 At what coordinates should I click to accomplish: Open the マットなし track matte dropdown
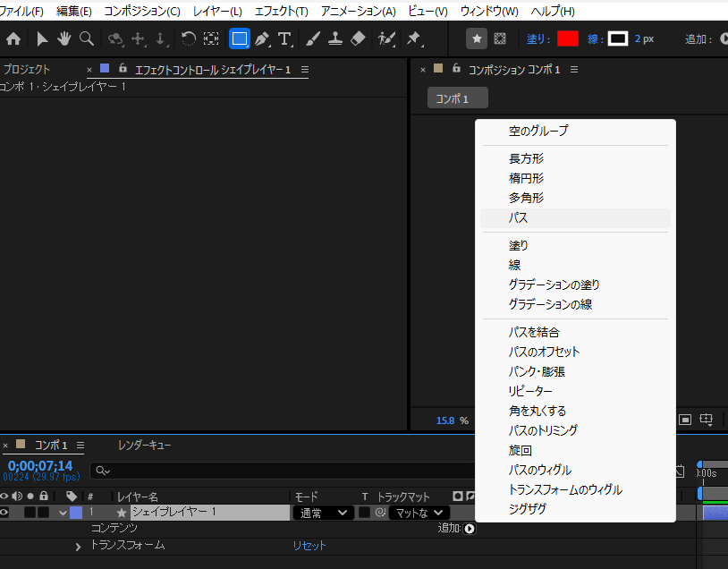(x=416, y=513)
